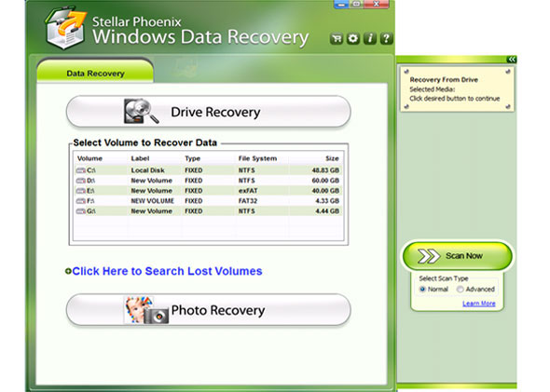Click the 'NEW VOLUME' label in F: row
The width and height of the screenshot is (550, 392).
pos(152,201)
